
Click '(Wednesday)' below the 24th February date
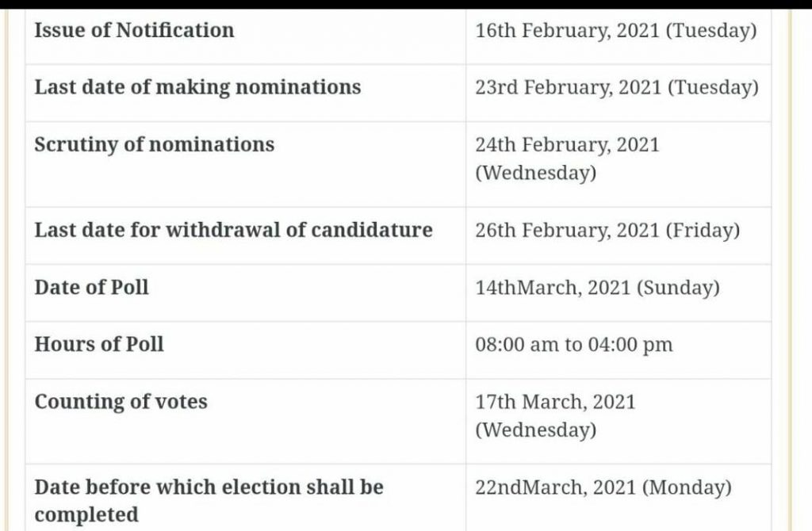click(x=535, y=173)
